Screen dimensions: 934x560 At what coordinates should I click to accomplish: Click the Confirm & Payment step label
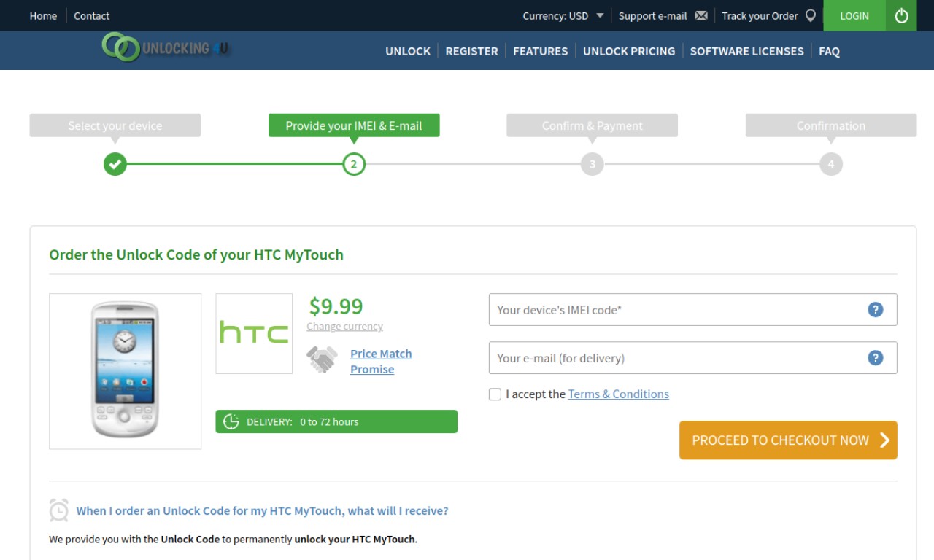click(593, 125)
